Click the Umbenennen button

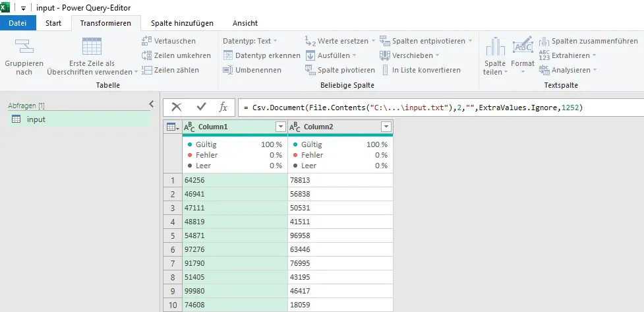click(252, 70)
